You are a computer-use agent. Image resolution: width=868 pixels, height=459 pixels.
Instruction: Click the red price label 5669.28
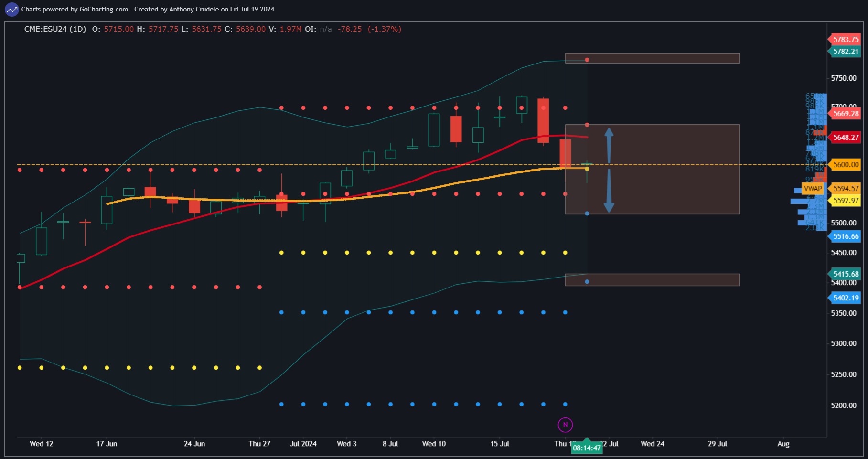pos(845,113)
